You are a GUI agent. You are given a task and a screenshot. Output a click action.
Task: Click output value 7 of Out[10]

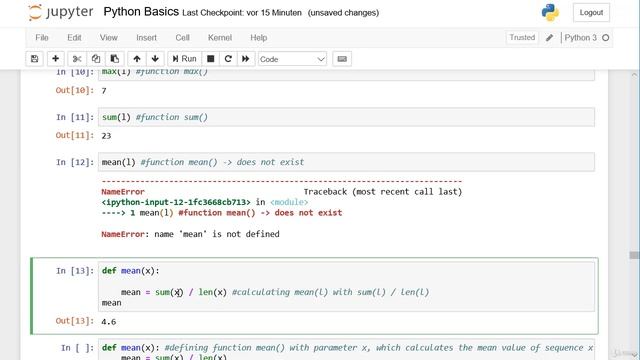tap(104, 91)
